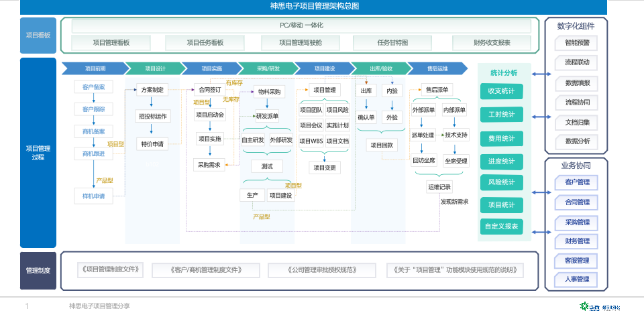Click the 项目启动会 box

[x=210, y=115]
